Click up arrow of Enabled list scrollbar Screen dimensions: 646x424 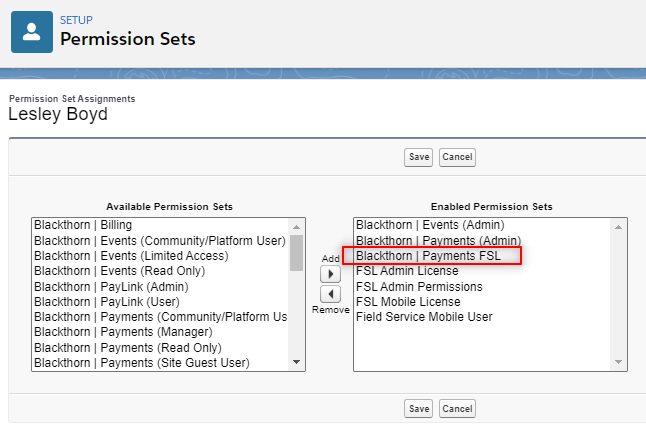(618, 227)
